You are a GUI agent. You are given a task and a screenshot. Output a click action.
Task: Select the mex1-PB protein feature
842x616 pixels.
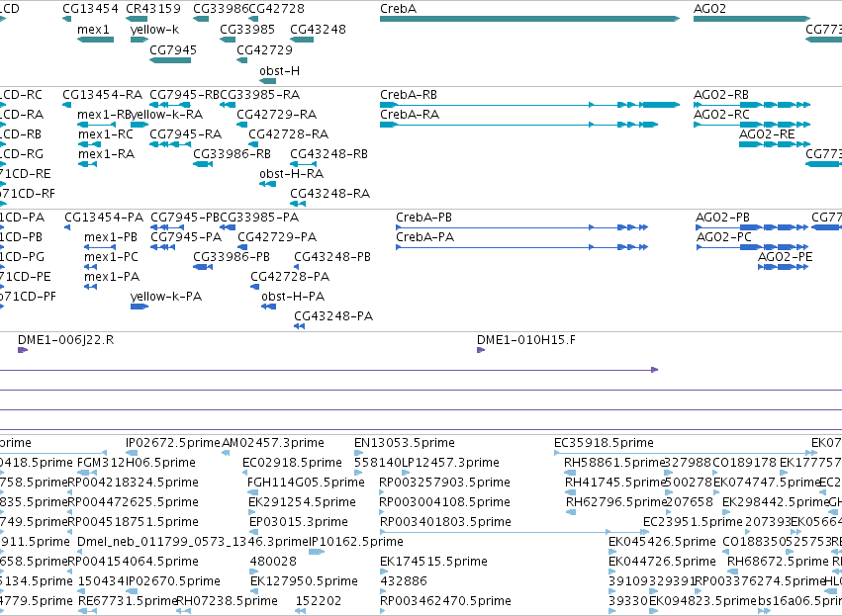pyautogui.click(x=100, y=247)
